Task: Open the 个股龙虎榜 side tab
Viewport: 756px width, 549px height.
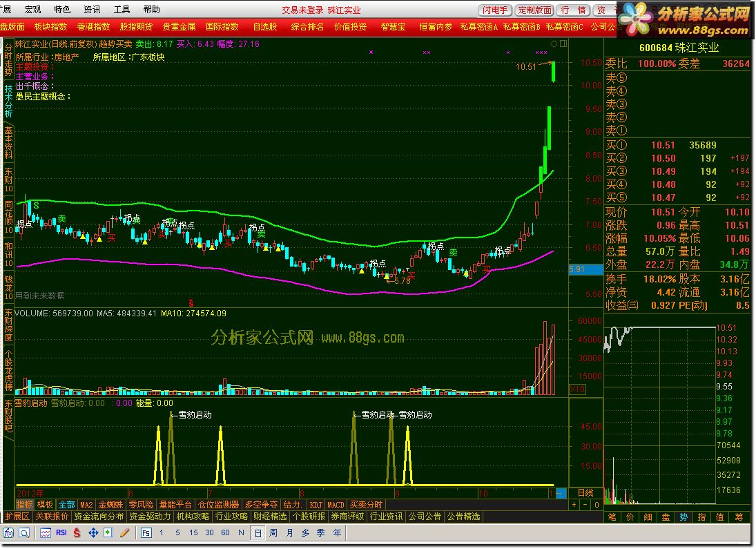Action: [9, 372]
